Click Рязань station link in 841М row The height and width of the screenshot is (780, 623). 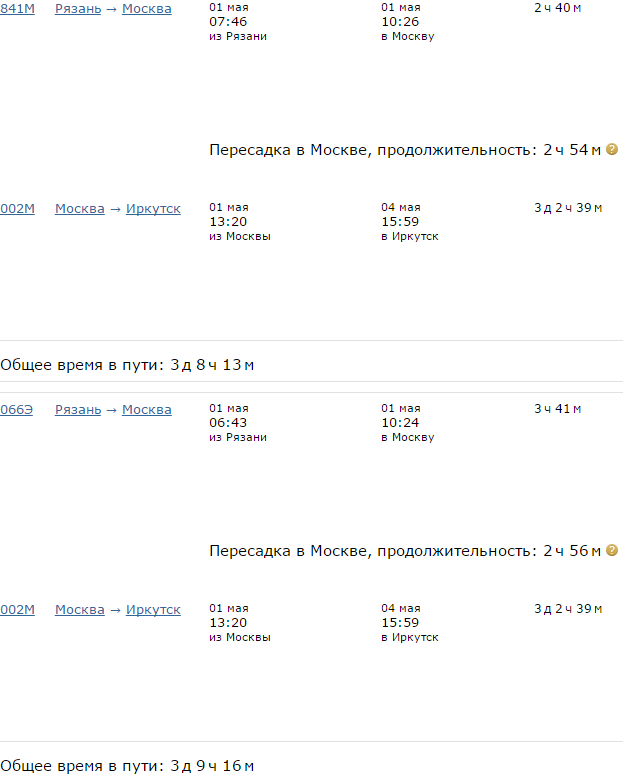click(78, 9)
